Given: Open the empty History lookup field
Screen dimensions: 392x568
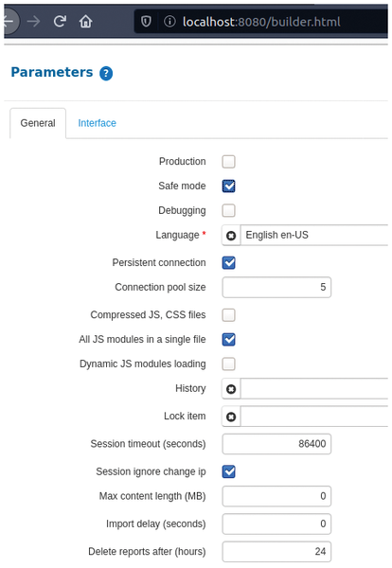Looking at the screenshot, I should tap(314, 389).
